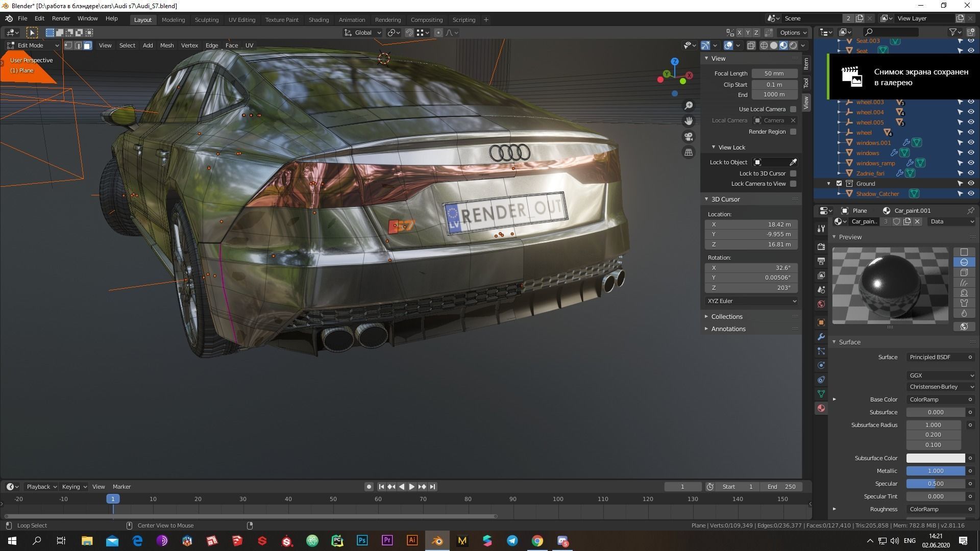Viewport: 980px width, 551px height.
Task: Click the pan hand icon in viewport
Action: [x=689, y=121]
